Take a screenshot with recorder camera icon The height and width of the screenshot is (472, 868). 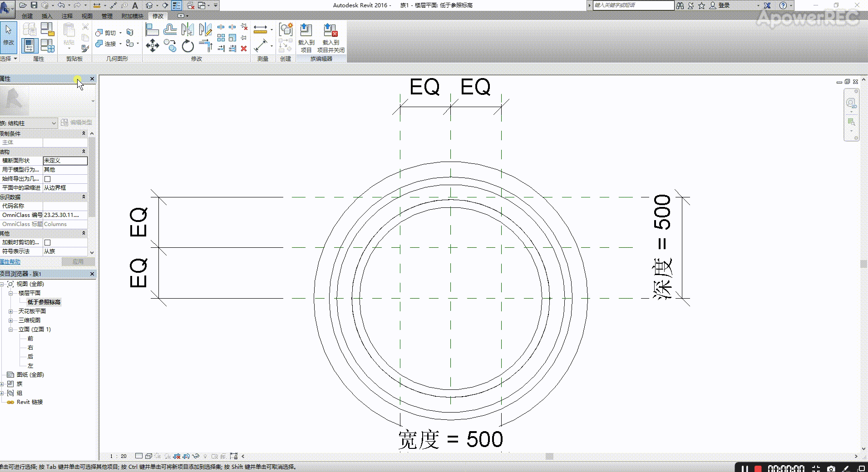click(x=831, y=468)
